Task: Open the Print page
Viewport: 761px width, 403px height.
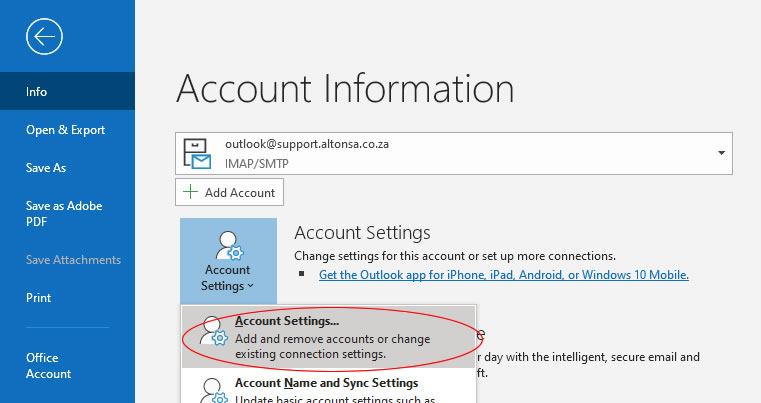Action: coord(39,298)
